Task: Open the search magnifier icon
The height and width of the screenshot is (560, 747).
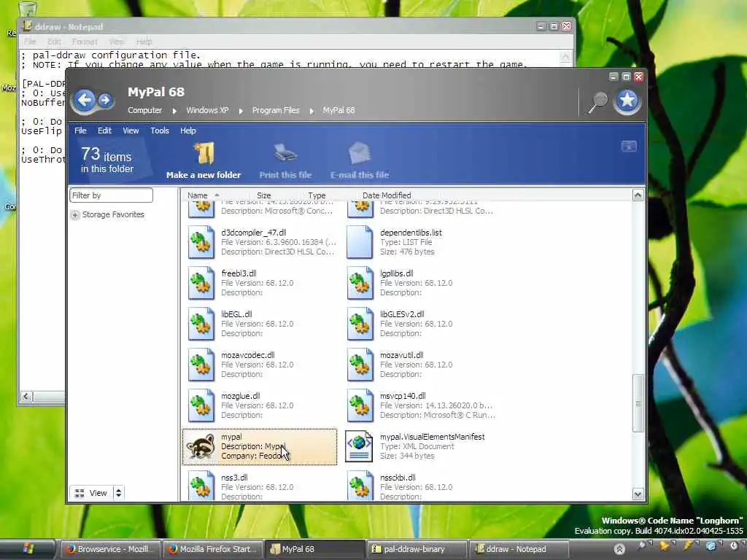Action: 598,102
